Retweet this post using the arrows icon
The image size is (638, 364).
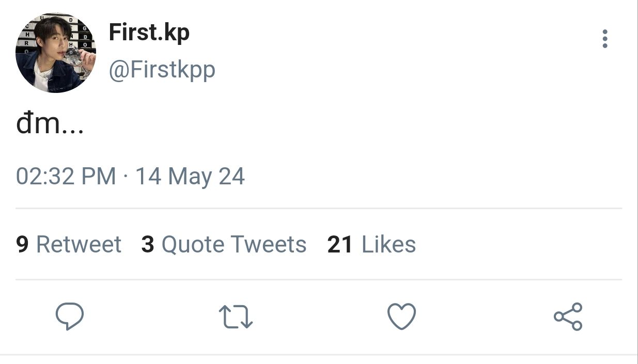point(236,316)
